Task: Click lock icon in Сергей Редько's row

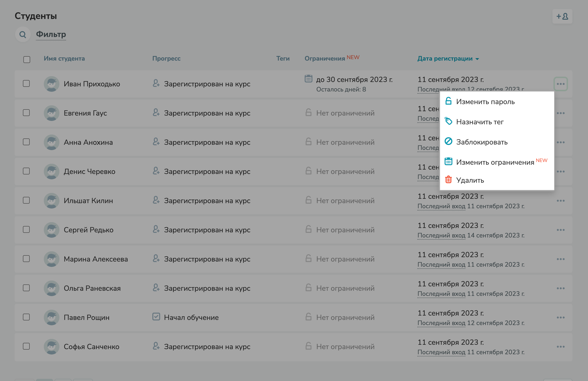Action: [308, 229]
